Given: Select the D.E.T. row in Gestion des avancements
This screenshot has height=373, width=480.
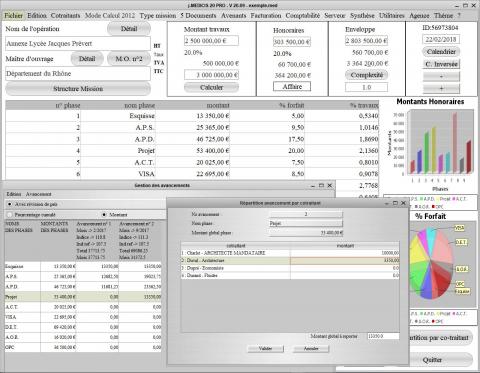Looking at the screenshot, I should tap(83, 327).
